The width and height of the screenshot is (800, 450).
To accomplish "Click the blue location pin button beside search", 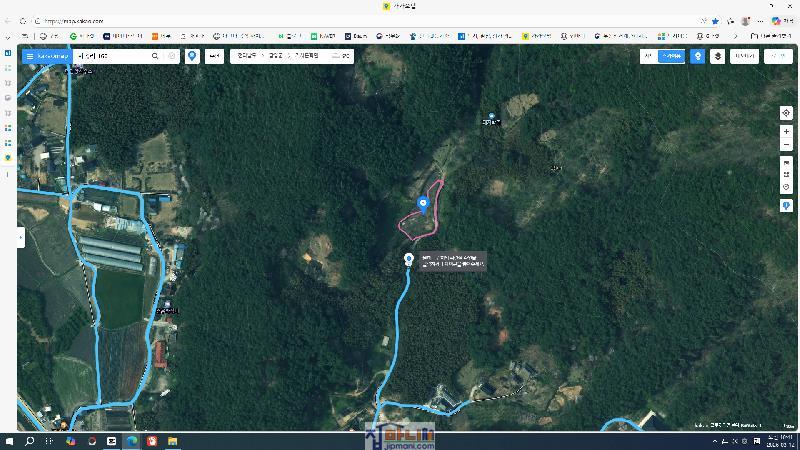I will coord(192,57).
